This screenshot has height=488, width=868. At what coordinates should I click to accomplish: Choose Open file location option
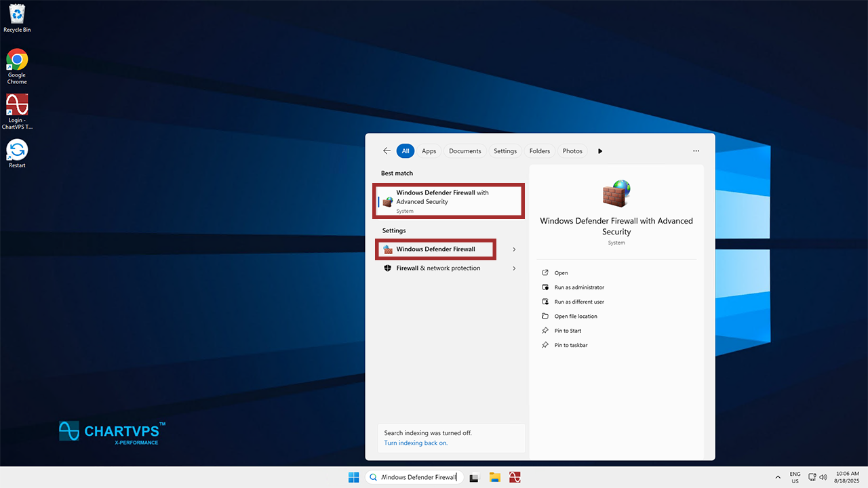[575, 317]
